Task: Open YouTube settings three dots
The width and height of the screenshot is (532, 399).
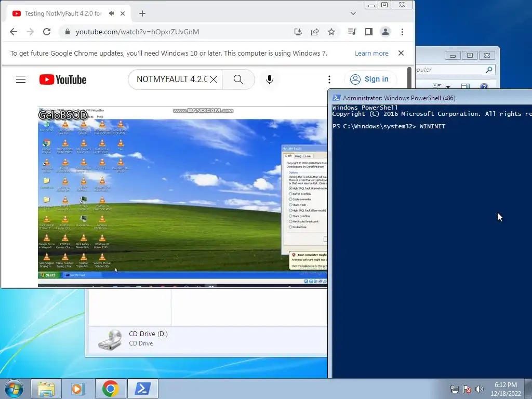Action: [x=329, y=79]
